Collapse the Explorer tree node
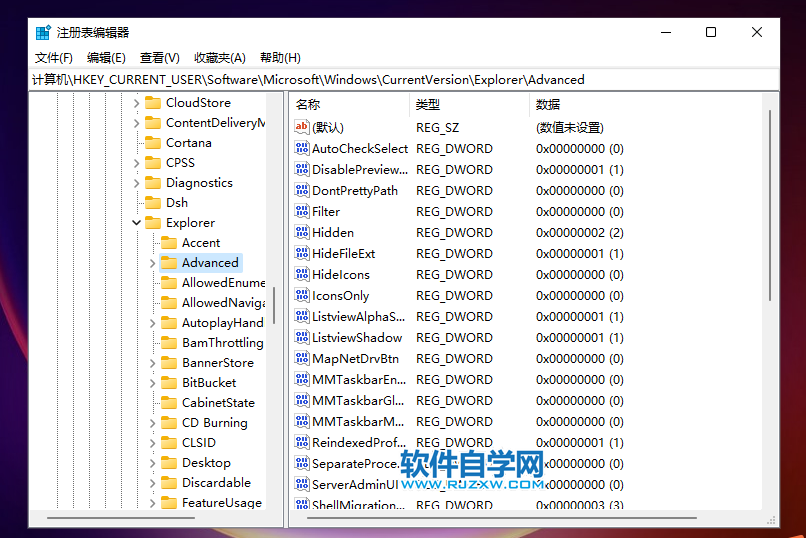The width and height of the screenshot is (806, 538). coord(136,223)
